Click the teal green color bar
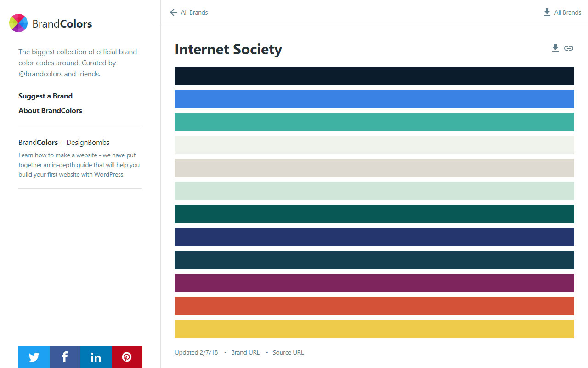Image resolution: width=588 pixels, height=368 pixels. pos(374,122)
